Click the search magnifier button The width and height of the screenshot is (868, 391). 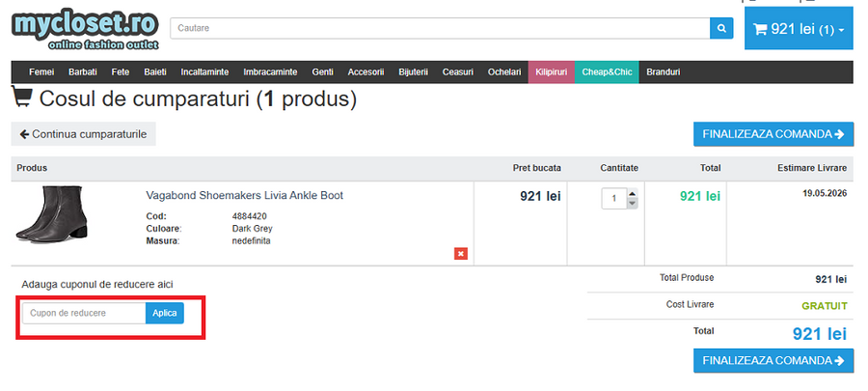click(x=721, y=28)
